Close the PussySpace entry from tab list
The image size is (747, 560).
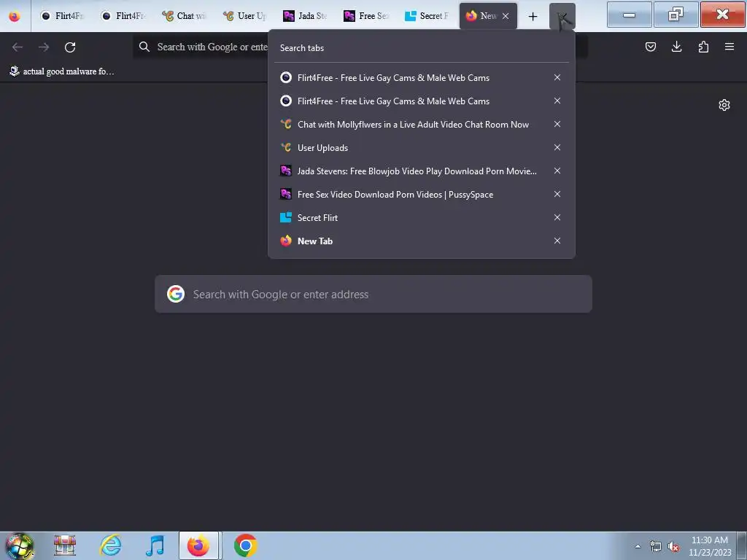point(557,194)
